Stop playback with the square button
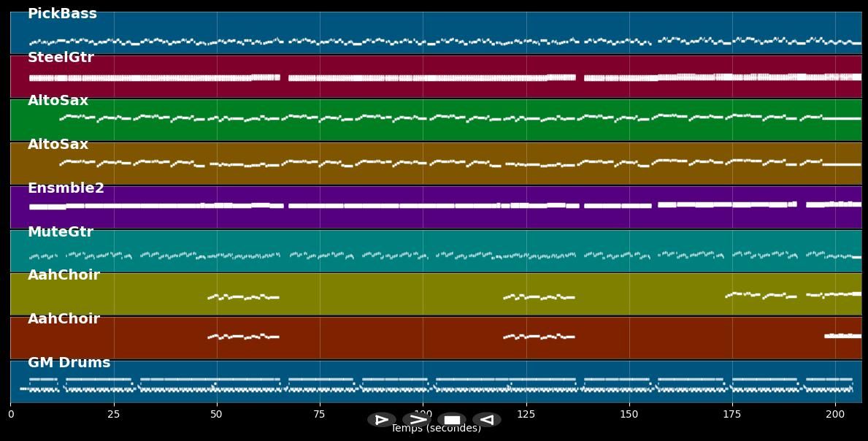This screenshot has height=441, width=868. 452,420
